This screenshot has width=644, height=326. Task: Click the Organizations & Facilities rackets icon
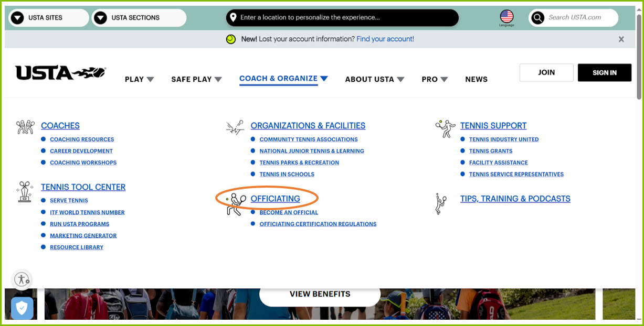pyautogui.click(x=235, y=127)
